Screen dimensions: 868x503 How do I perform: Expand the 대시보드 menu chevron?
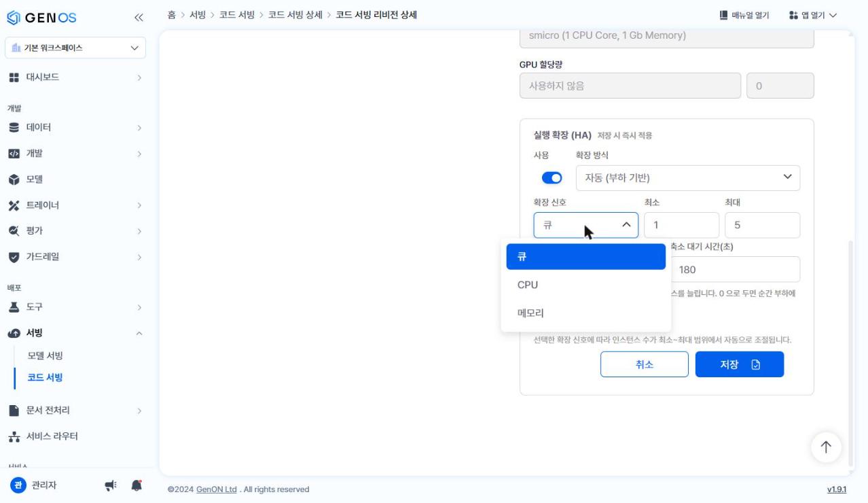click(x=139, y=77)
